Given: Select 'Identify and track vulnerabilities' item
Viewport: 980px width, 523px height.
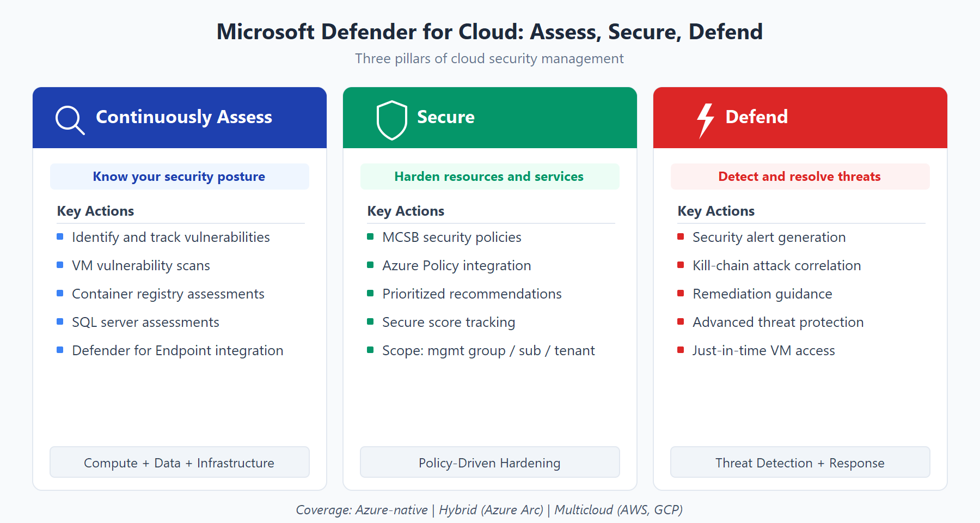Looking at the screenshot, I should [171, 238].
